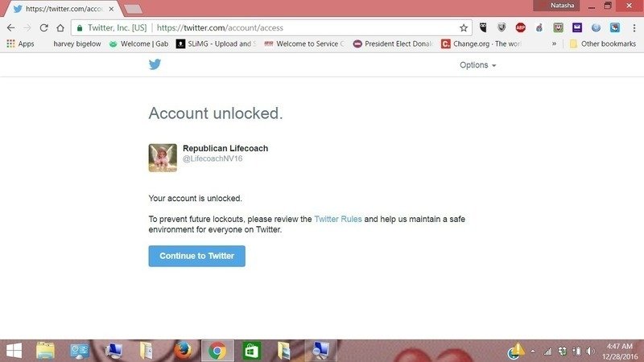Click the Windows Start button

tap(14, 351)
